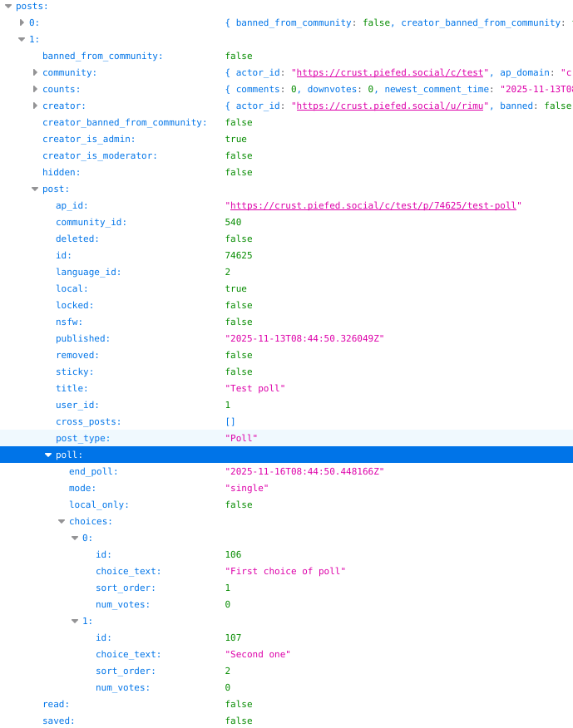Viewport: 573px width, 728px height.
Task: Collapse the highlighted poll node
Action: tap(48, 455)
